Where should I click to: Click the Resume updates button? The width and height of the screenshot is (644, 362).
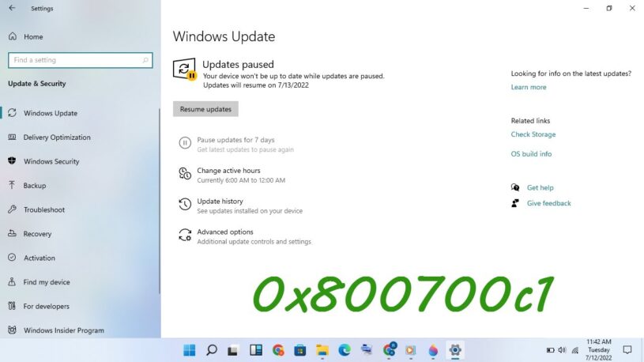(x=205, y=109)
